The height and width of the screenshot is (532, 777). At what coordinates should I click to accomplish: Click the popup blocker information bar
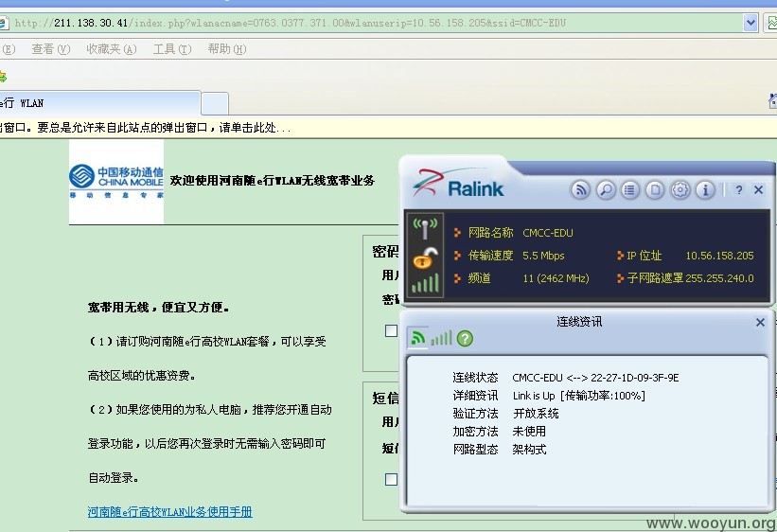click(x=388, y=128)
